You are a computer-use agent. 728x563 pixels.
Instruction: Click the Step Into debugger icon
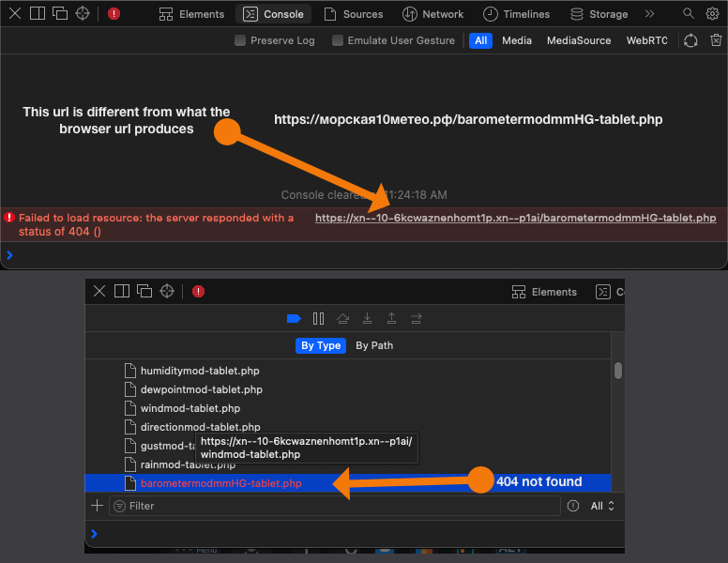(x=367, y=319)
